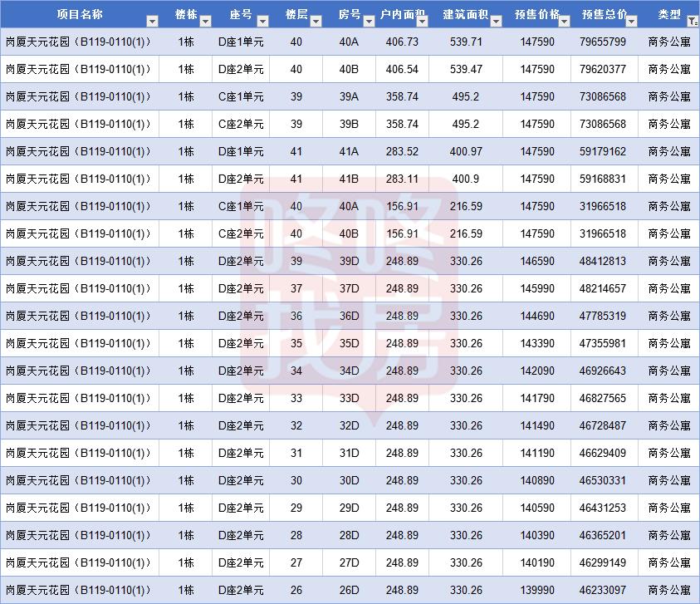Open the 户内面积 column filter dropdown
This screenshot has height=604, width=700.
(421, 22)
